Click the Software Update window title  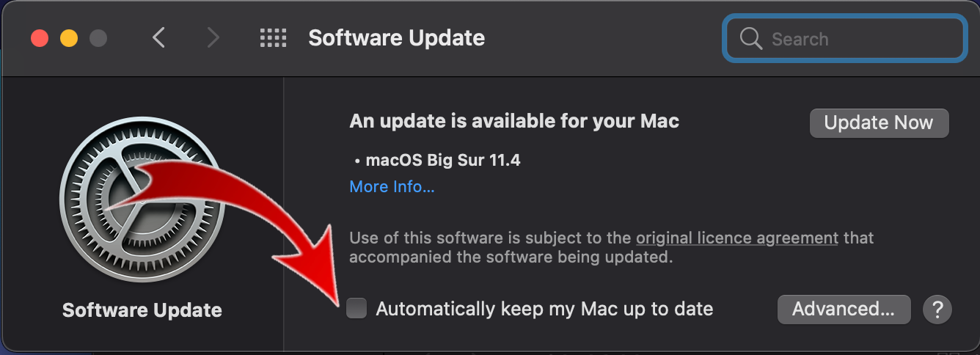pyautogui.click(x=397, y=38)
